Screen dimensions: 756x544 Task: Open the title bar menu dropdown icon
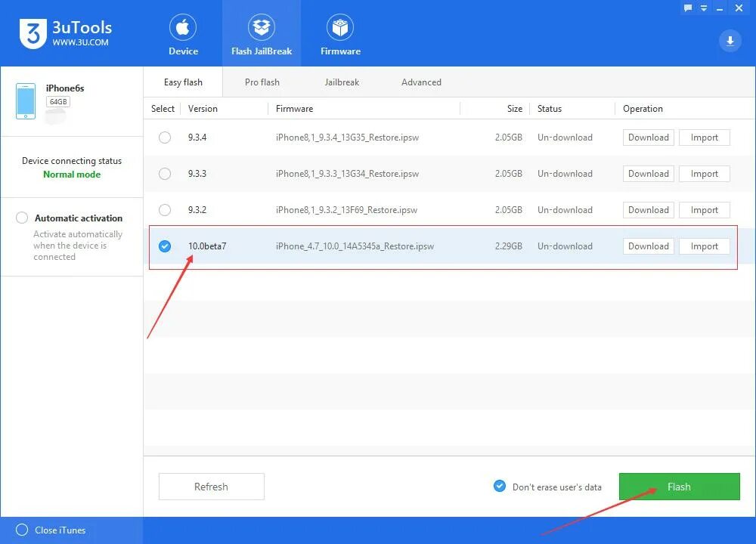[x=704, y=8]
